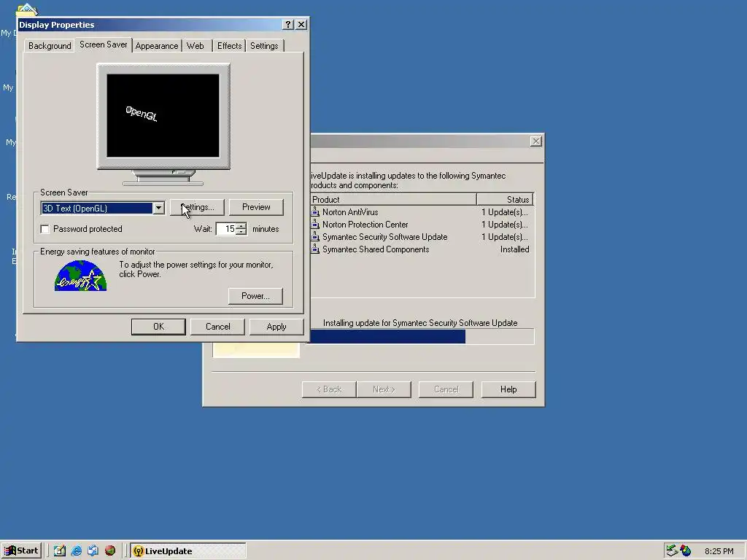Open the Start menu

(x=21, y=551)
